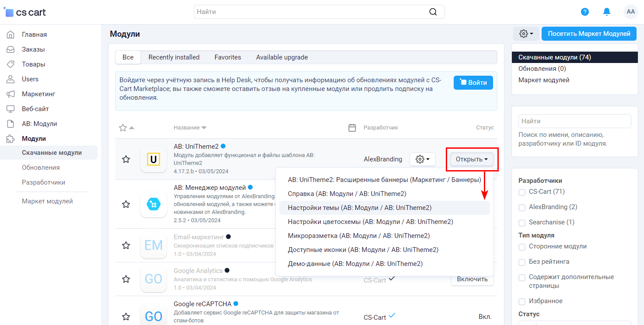This screenshot has width=644, height=325.
Task: Star the Google Analytics module
Action: click(x=126, y=279)
